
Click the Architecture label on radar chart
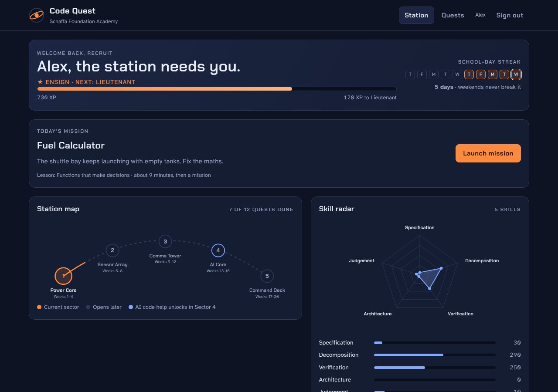(x=378, y=314)
